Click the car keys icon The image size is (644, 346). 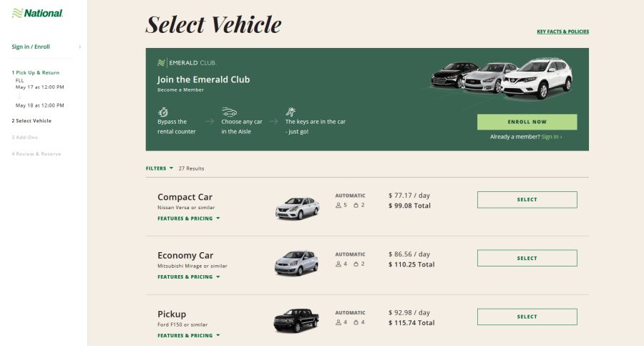291,112
